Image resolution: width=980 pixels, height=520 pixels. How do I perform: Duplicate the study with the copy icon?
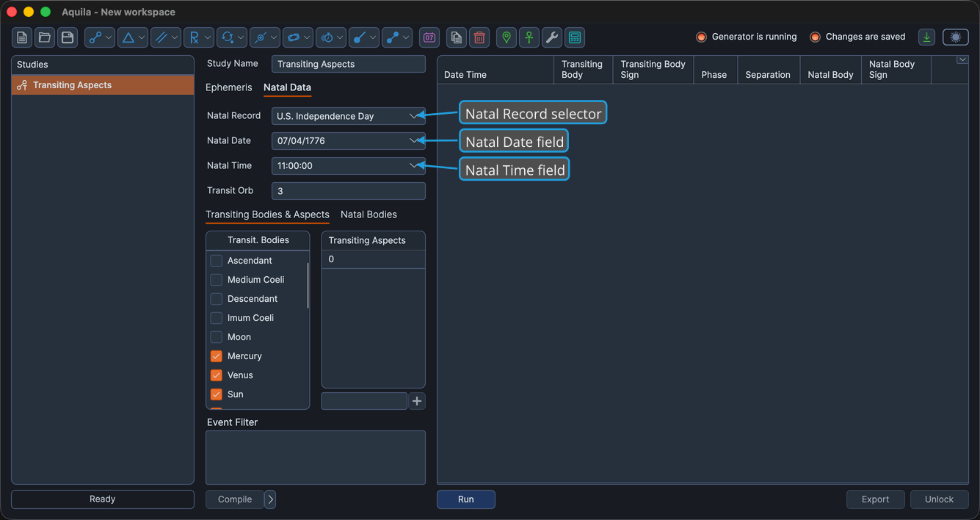coord(457,37)
